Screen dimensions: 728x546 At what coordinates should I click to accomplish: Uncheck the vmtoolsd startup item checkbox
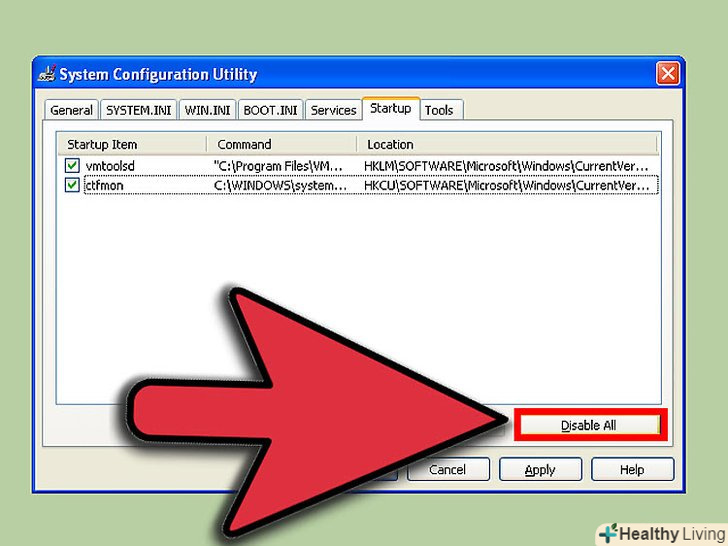72,165
